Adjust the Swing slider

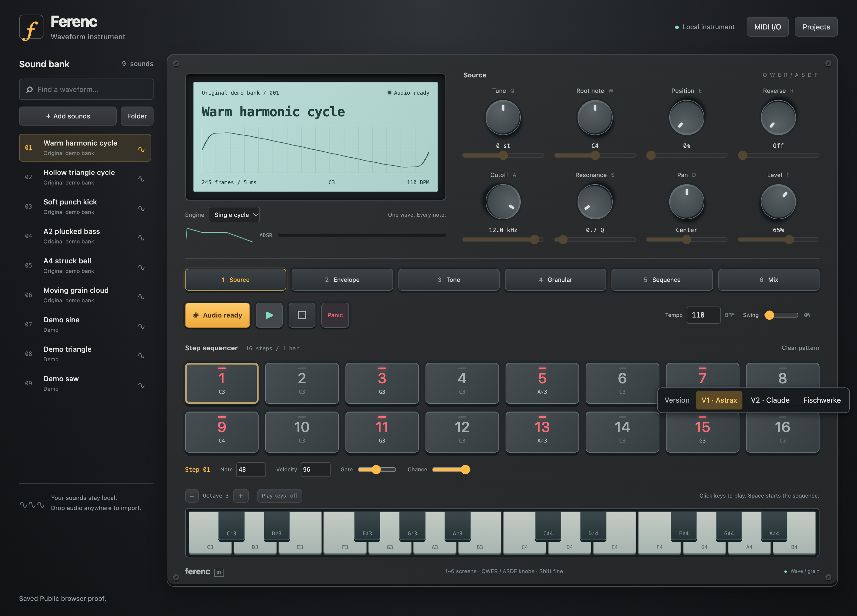tap(781, 315)
